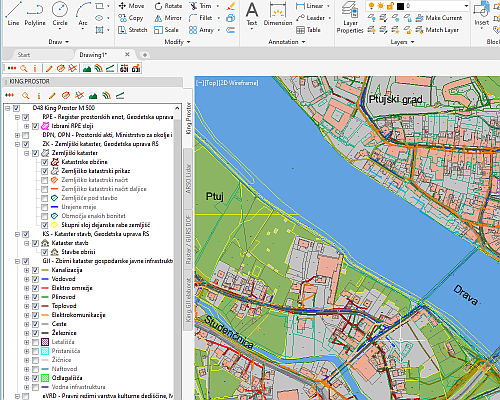Select the Line draw tool
500x400 pixels.
(x=13, y=14)
